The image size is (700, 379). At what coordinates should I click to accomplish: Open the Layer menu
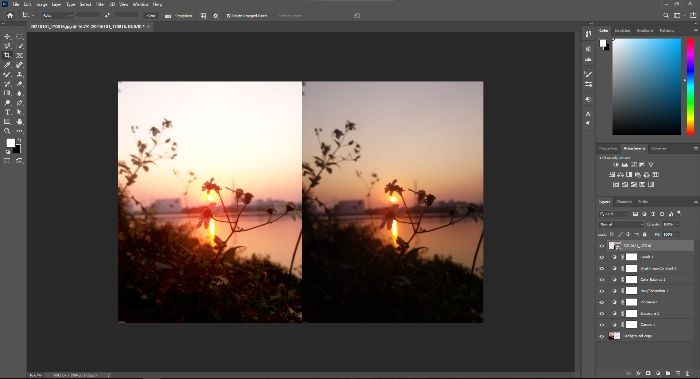coord(56,4)
